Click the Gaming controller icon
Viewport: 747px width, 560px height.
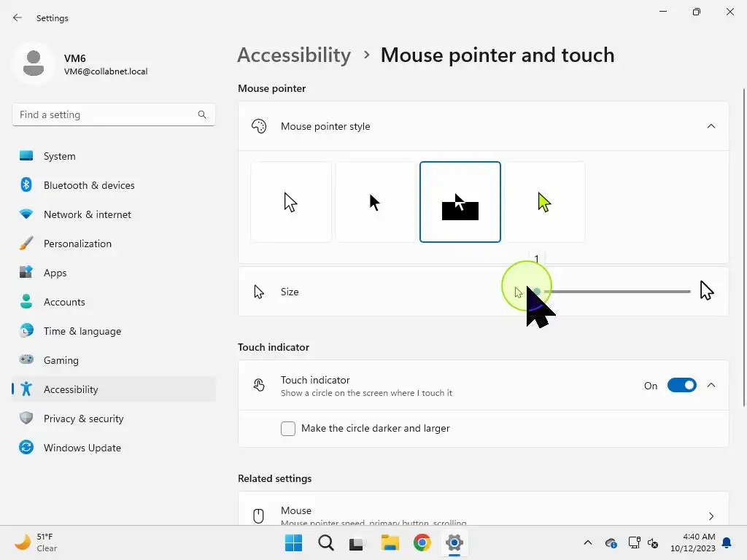[26, 359]
